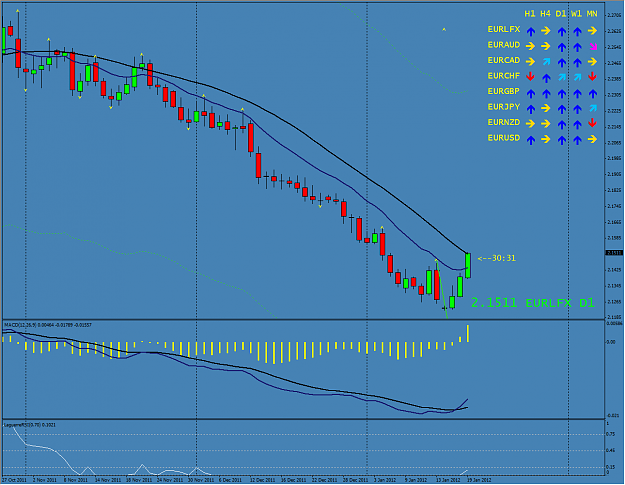
Task: Click the EURJPY H4 yellow right arrow
Action: coord(546,108)
